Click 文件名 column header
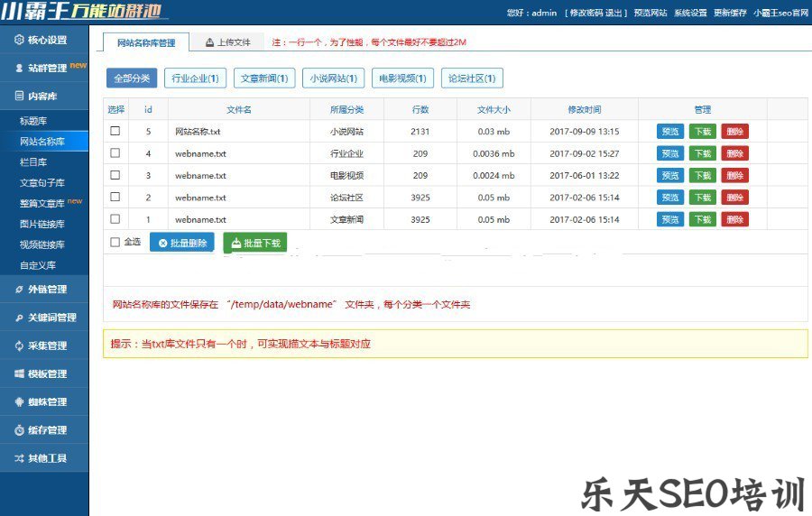 (239, 110)
